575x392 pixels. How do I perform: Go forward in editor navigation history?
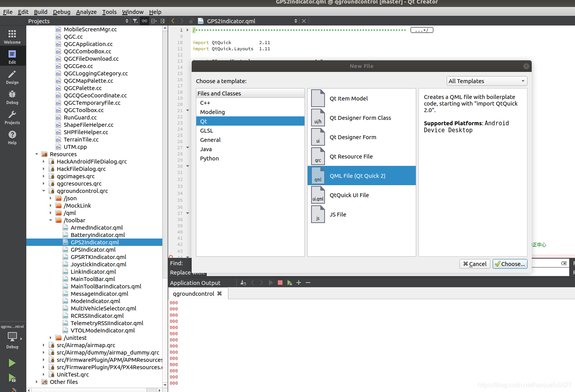pos(182,21)
